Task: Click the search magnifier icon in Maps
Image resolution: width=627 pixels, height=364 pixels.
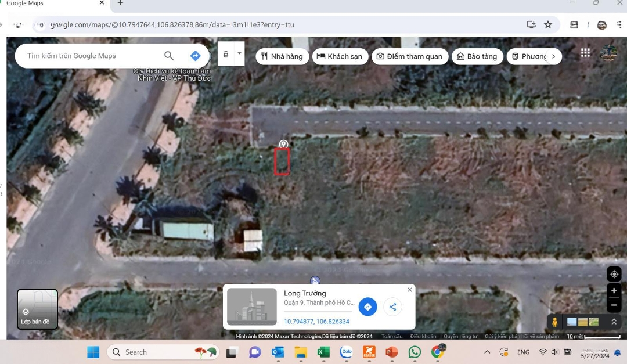Action: coord(169,56)
